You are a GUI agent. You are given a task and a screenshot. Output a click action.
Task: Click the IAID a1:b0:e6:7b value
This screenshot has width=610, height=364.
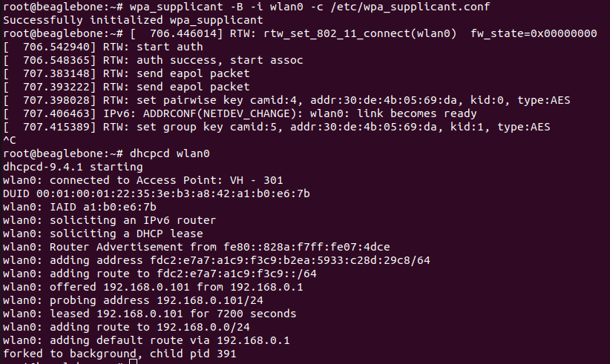[x=102, y=207]
